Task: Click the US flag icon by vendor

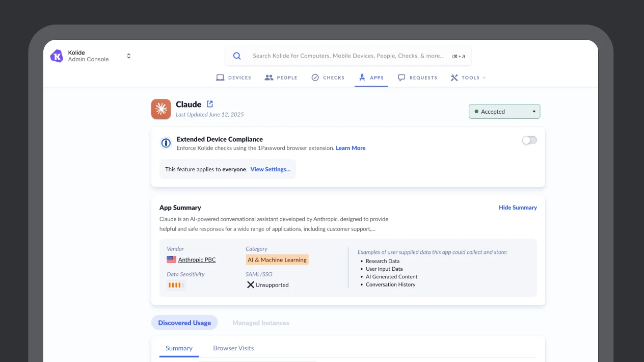Action: pos(171,260)
